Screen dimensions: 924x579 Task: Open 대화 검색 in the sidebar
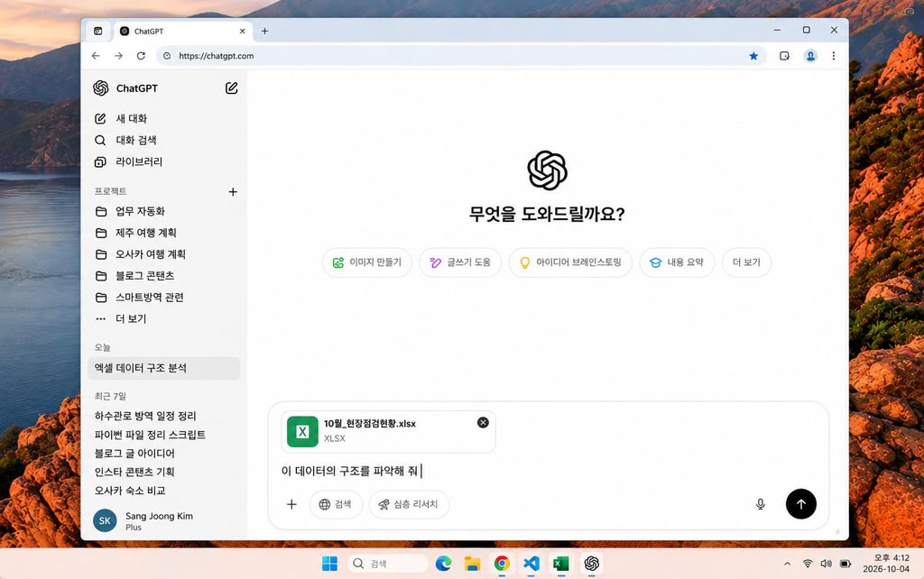pyautogui.click(x=164, y=140)
